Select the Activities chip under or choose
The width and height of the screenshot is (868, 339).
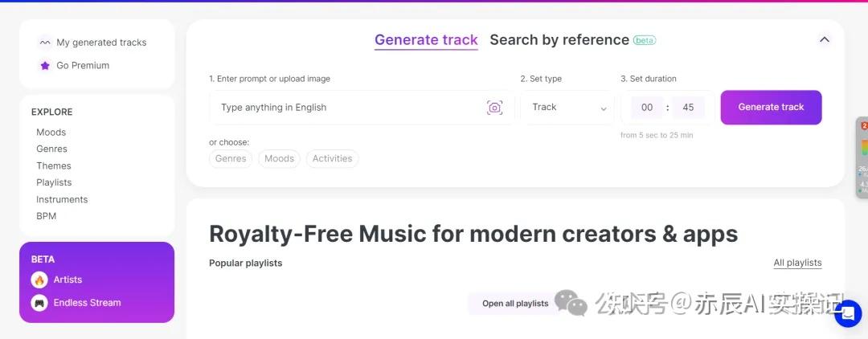[x=332, y=159]
